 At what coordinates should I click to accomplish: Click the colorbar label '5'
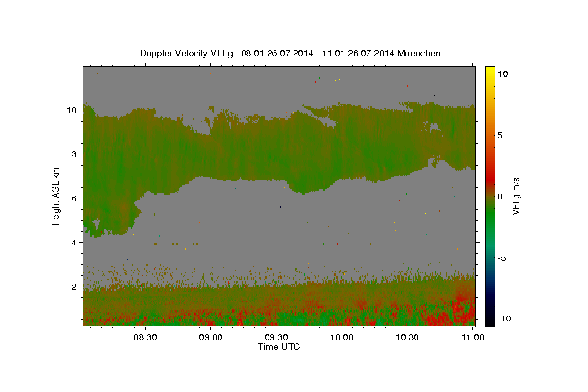500,135
